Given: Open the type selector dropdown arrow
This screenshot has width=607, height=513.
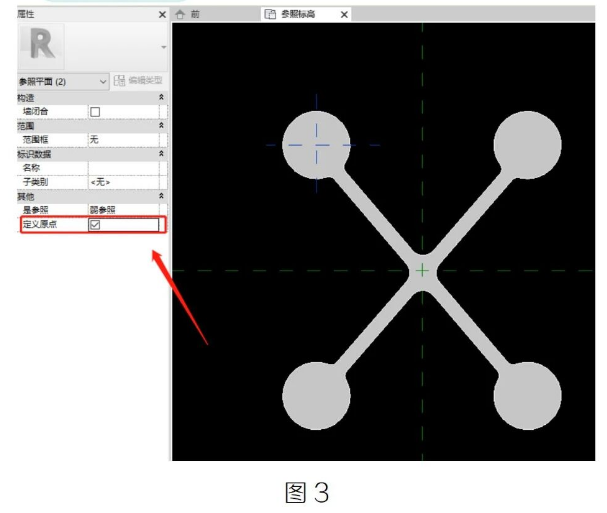Looking at the screenshot, I should point(163,47).
